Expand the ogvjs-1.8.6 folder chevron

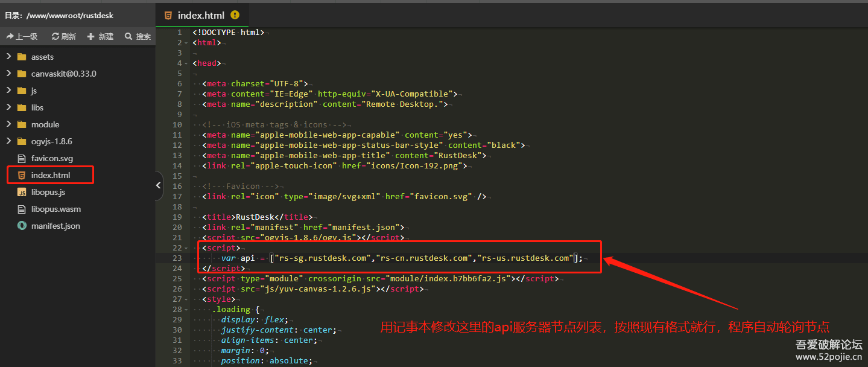point(8,141)
